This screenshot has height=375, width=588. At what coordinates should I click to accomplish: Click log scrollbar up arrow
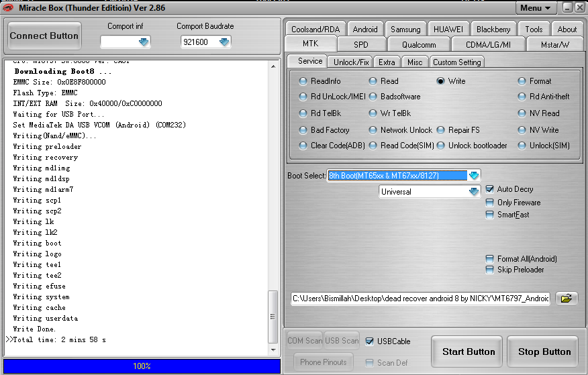[x=273, y=66]
